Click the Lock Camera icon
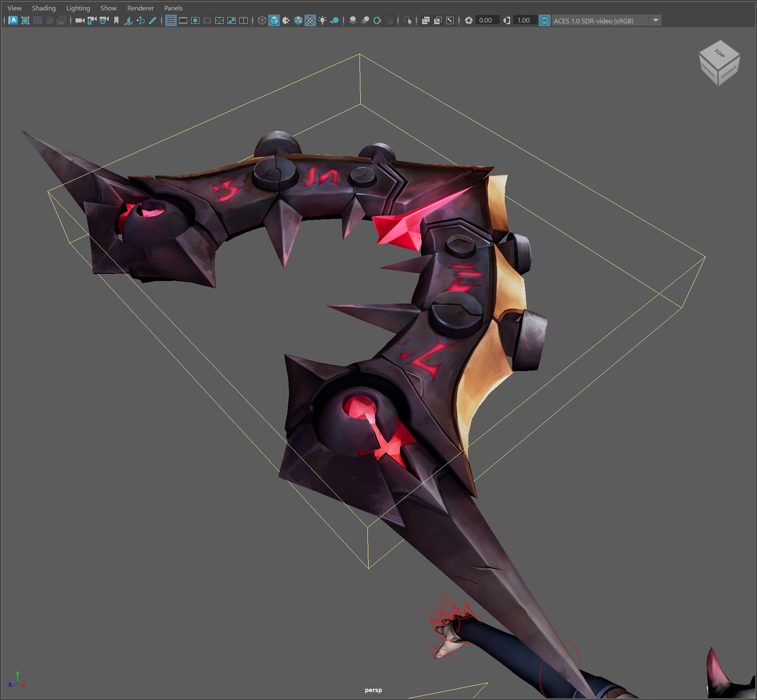 [x=92, y=20]
